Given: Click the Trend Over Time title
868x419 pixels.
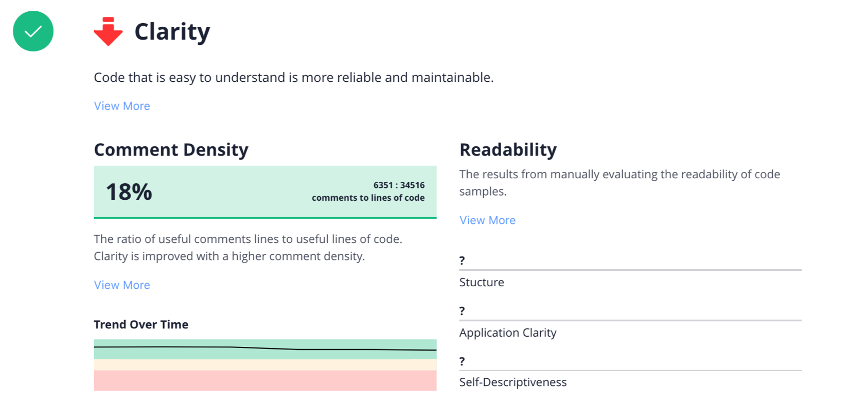Looking at the screenshot, I should (141, 325).
